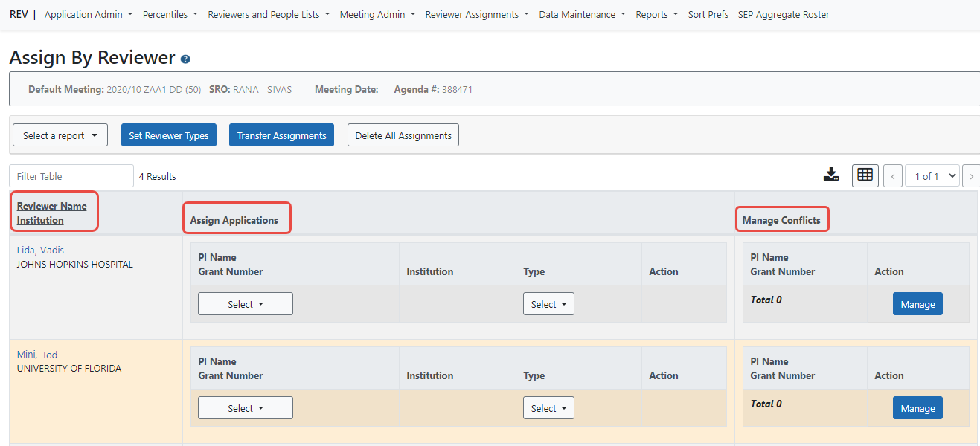Viewport: 980px width, 446px height.
Task: Open the table column grid view icon
Action: (865, 175)
